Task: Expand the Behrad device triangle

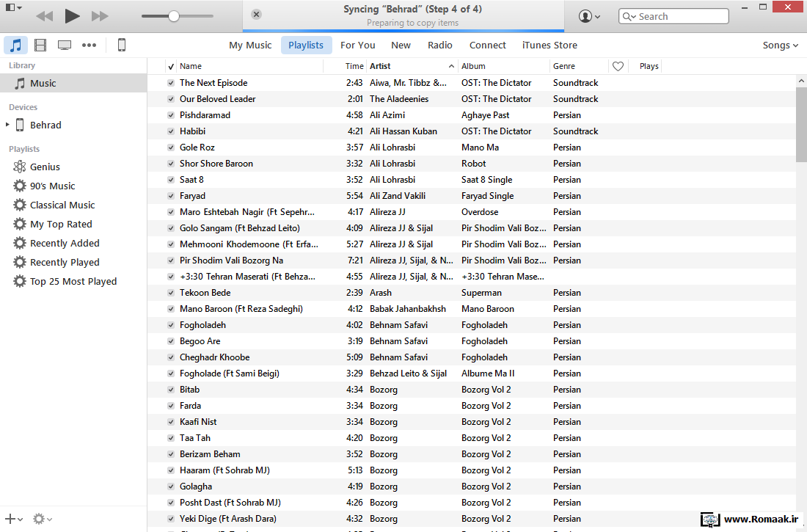Action: [x=7, y=125]
